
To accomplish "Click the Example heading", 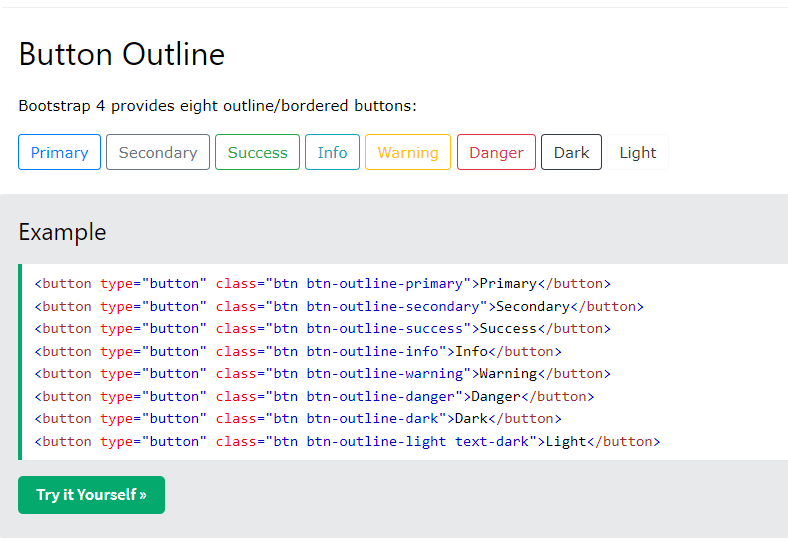I will pyautogui.click(x=62, y=232).
